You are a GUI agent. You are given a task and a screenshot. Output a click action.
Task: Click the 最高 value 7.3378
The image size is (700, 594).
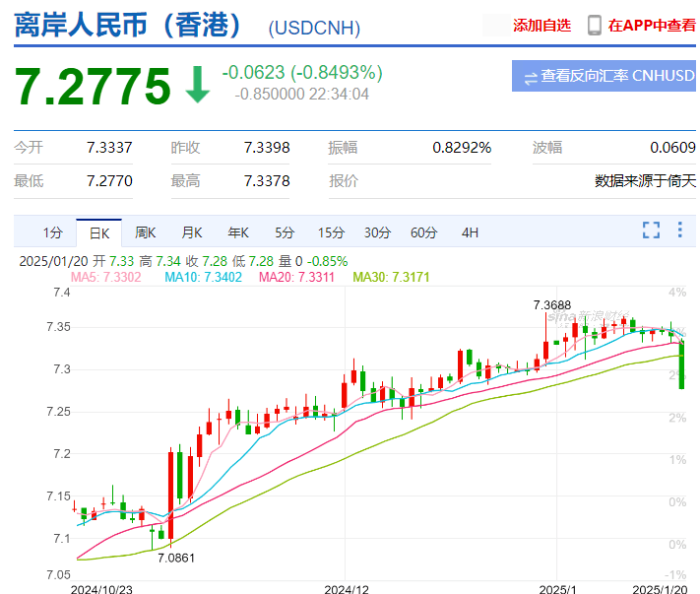coord(267,181)
